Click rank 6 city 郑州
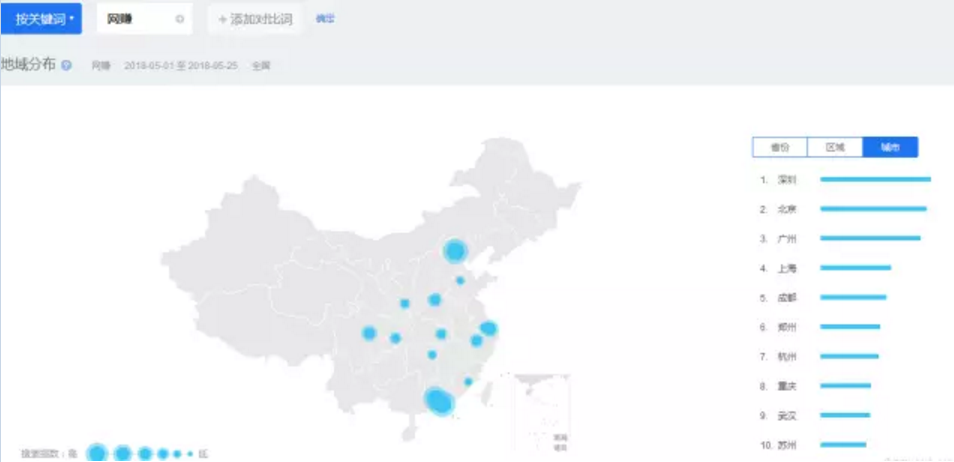 (787, 327)
